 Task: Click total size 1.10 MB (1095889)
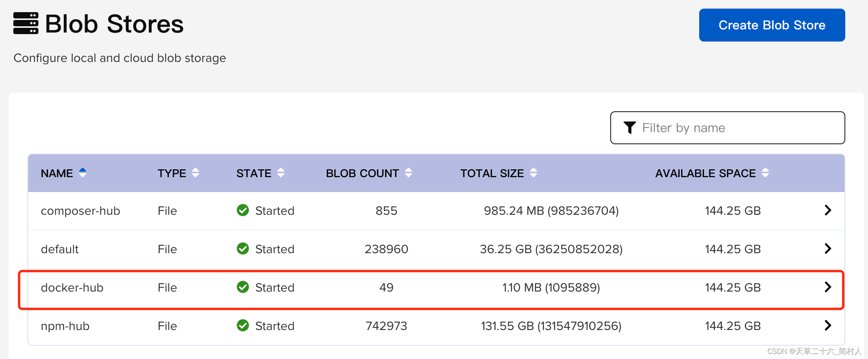(551, 288)
